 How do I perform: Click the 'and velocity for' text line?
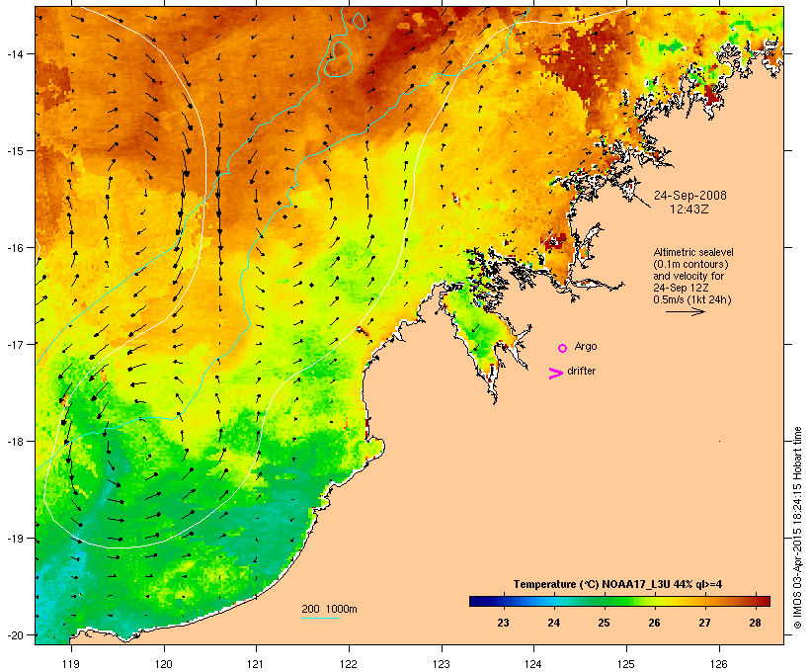pos(688,276)
